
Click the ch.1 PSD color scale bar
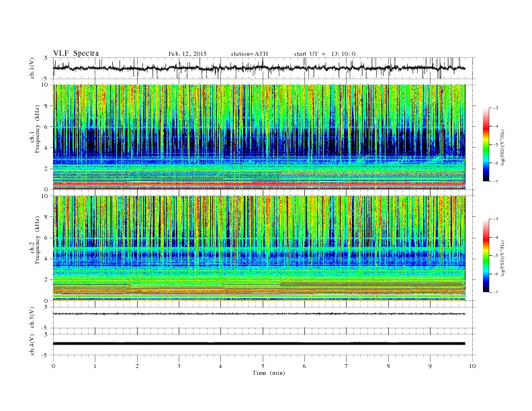(486, 145)
